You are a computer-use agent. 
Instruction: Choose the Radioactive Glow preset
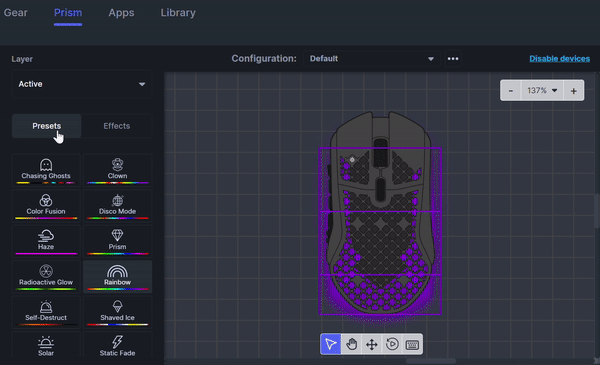pyautogui.click(x=46, y=276)
